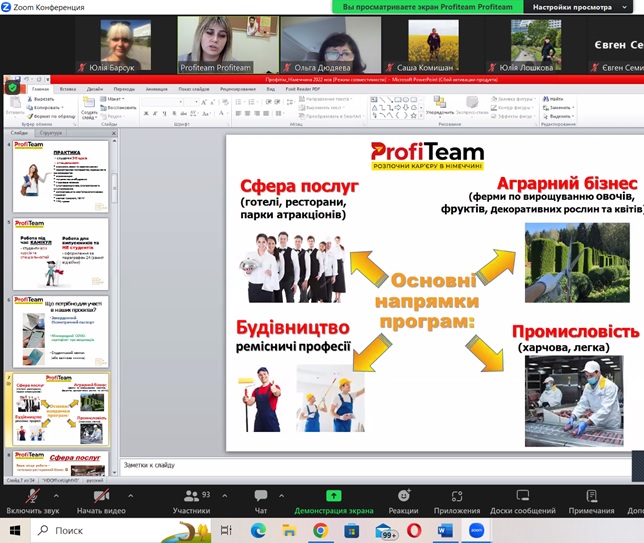The image size is (644, 543).
Task: Expand video options arrow next to camera
Action: pyautogui.click(x=131, y=496)
